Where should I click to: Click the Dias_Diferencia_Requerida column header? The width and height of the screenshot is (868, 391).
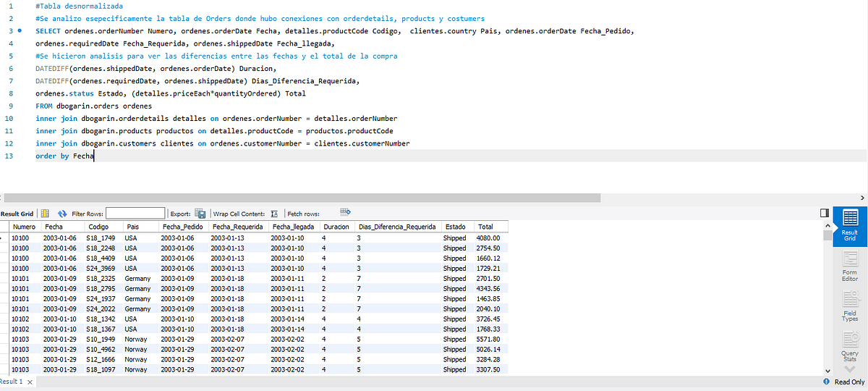399,227
